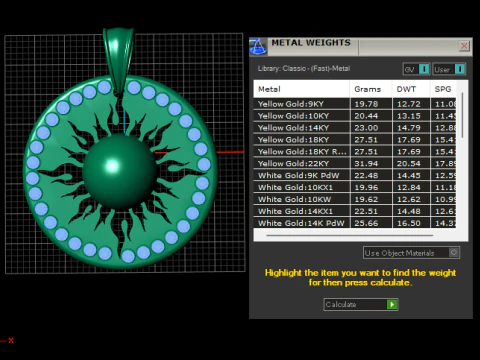The image size is (480, 360).
Task: Click the Library: Classic (Fast)-Metal label
Action: pyautogui.click(x=304, y=68)
